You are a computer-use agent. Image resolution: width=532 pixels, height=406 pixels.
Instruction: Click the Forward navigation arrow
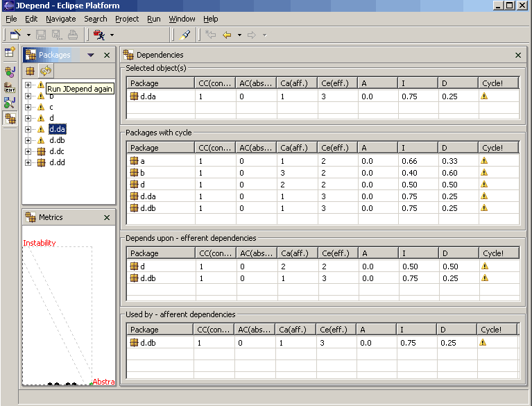(x=251, y=35)
